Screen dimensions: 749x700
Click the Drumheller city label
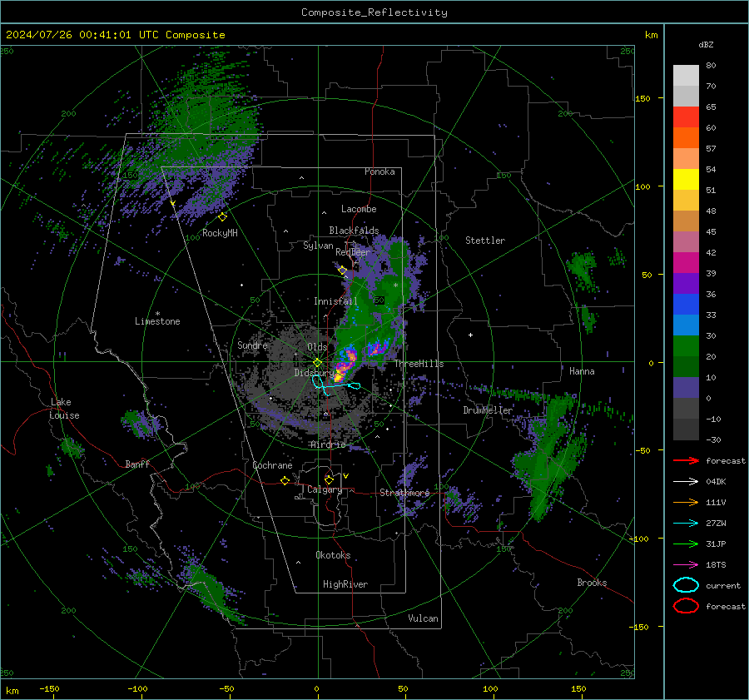tap(488, 410)
